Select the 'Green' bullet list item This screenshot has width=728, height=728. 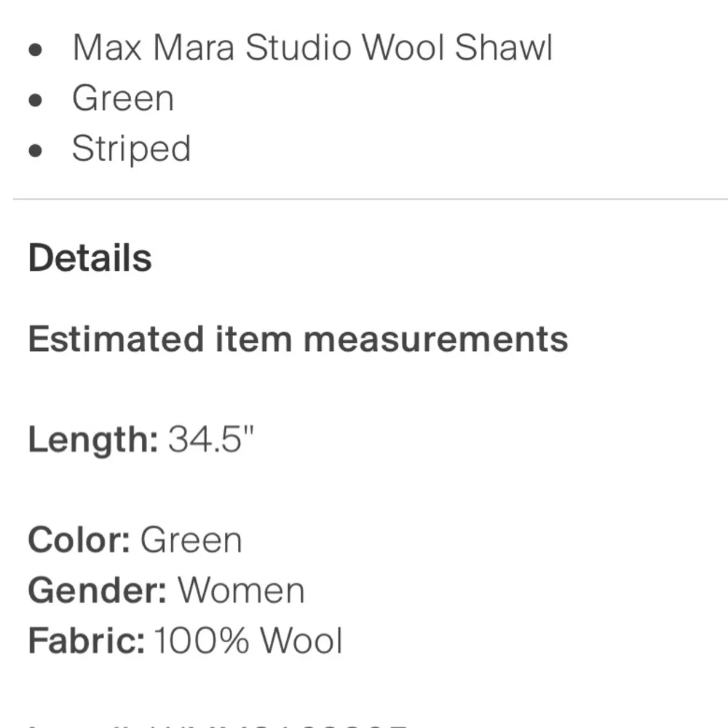click(x=123, y=98)
